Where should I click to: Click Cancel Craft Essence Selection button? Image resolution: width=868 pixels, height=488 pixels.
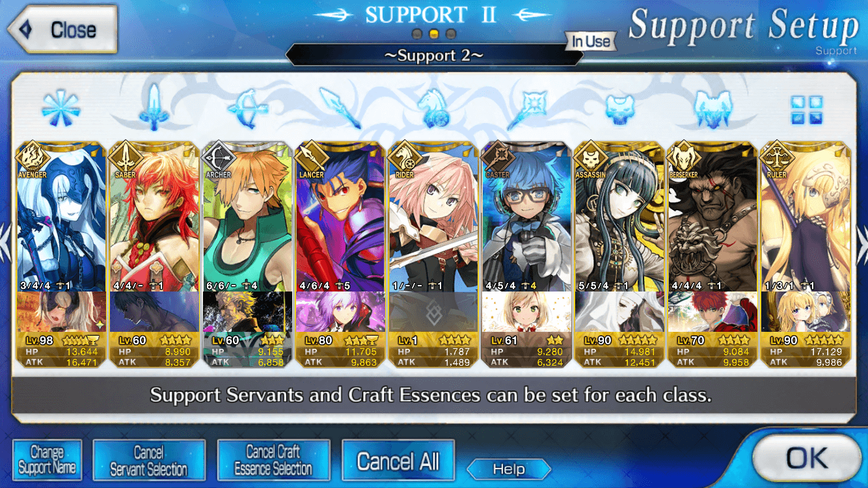point(273,460)
